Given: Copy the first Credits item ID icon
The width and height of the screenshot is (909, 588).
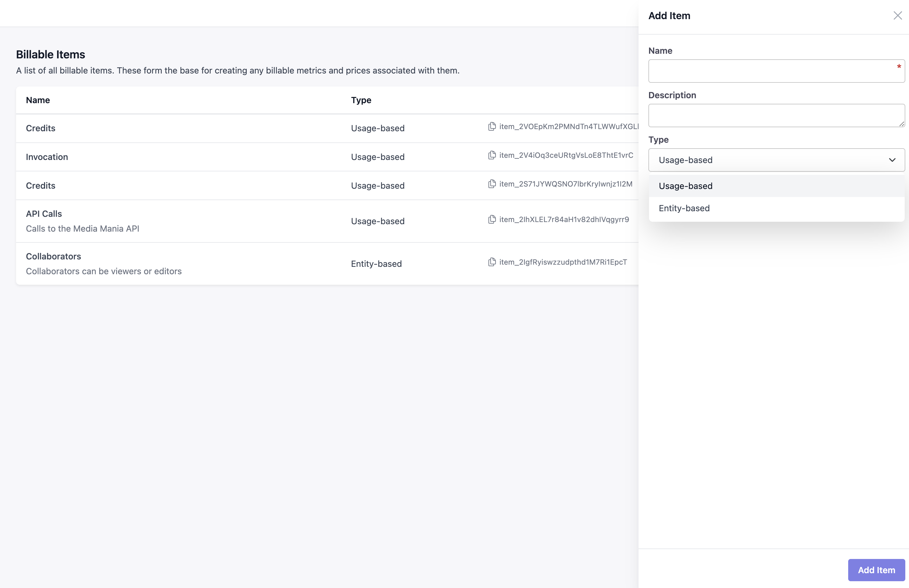Looking at the screenshot, I should pos(492,126).
